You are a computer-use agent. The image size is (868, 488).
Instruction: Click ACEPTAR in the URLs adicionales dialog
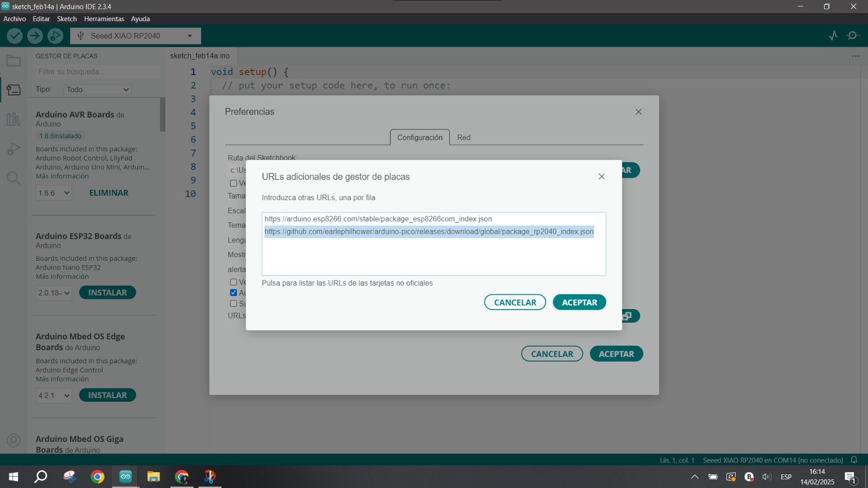[579, 303]
